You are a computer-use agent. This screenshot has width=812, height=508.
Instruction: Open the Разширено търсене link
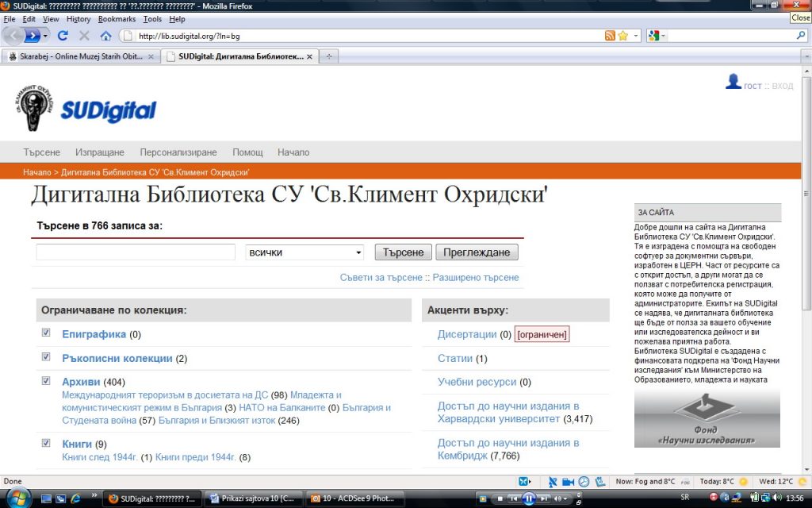coord(476,278)
